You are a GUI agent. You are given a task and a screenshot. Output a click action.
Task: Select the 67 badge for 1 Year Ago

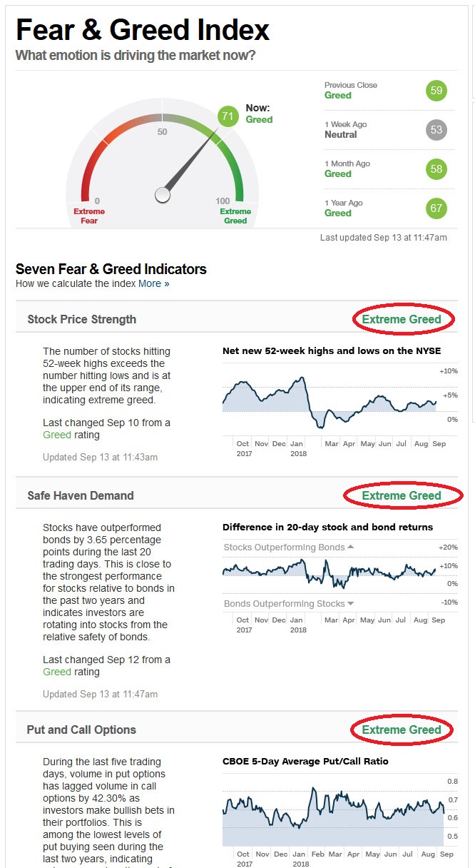pos(436,208)
